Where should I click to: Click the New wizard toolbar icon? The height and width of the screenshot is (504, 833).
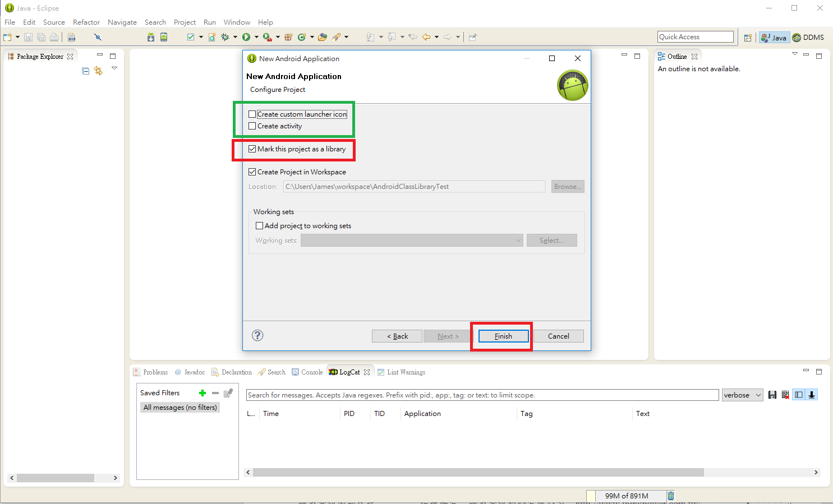(x=7, y=37)
